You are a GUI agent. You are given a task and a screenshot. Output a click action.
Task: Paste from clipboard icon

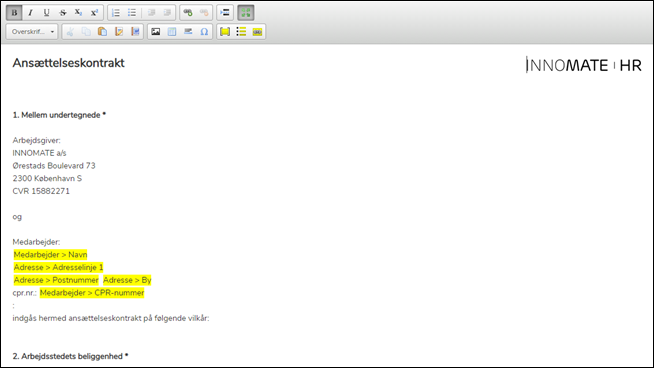tap(102, 32)
